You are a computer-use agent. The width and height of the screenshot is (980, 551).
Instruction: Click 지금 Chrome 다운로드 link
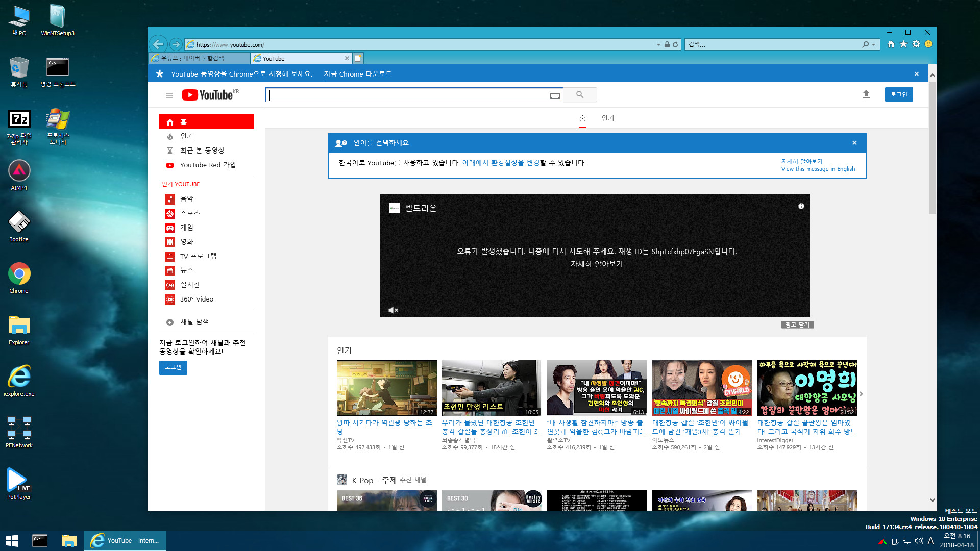click(x=358, y=74)
